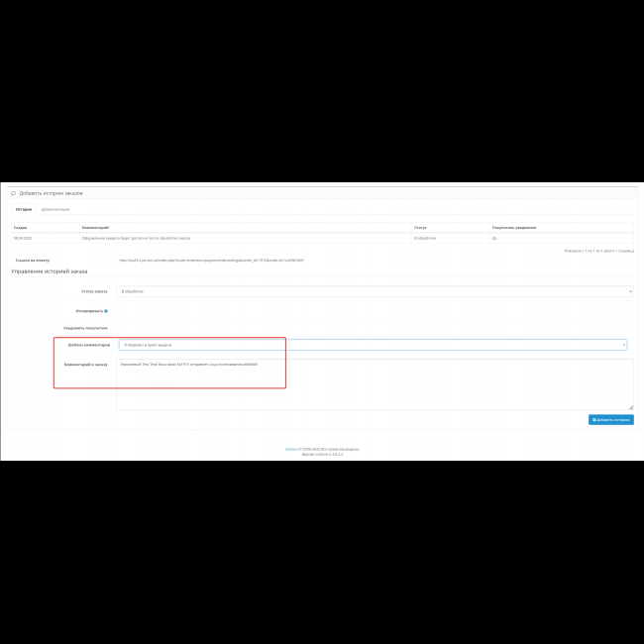The width and height of the screenshot is (644, 644).
Task: Expand the Статус заказа dropdown
Action: (x=375, y=291)
